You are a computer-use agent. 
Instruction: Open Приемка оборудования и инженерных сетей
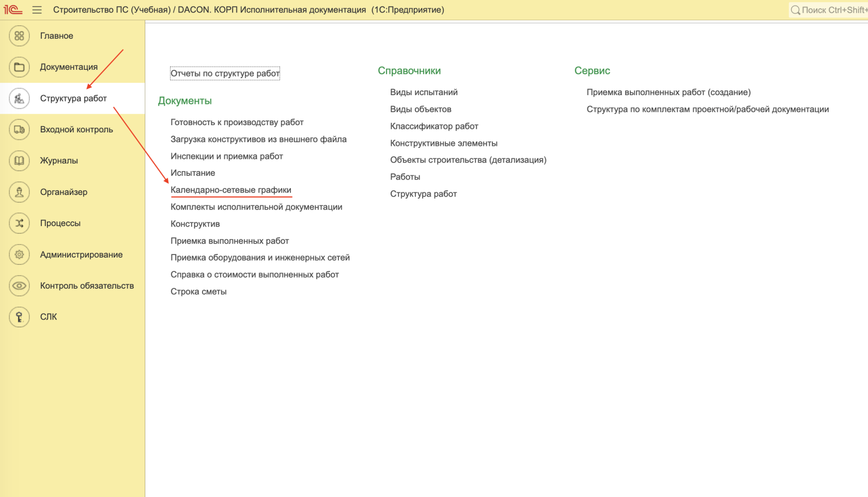260,258
